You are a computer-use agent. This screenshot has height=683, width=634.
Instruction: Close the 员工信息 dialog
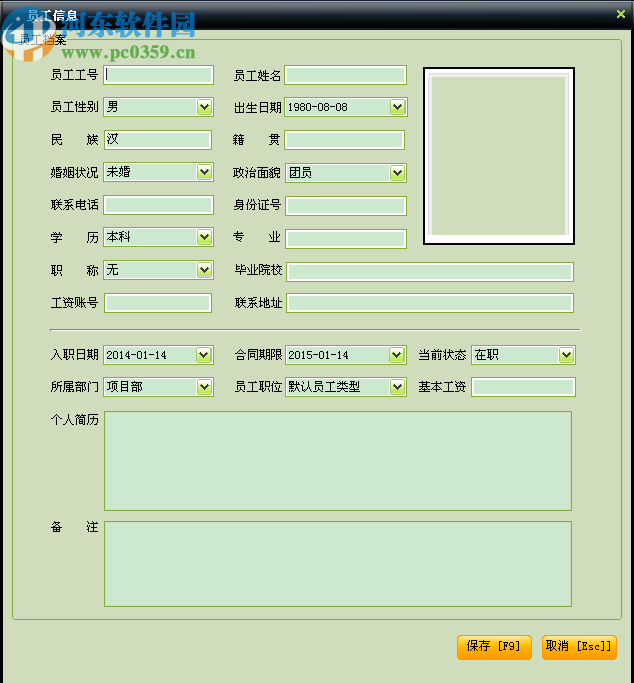[621, 14]
